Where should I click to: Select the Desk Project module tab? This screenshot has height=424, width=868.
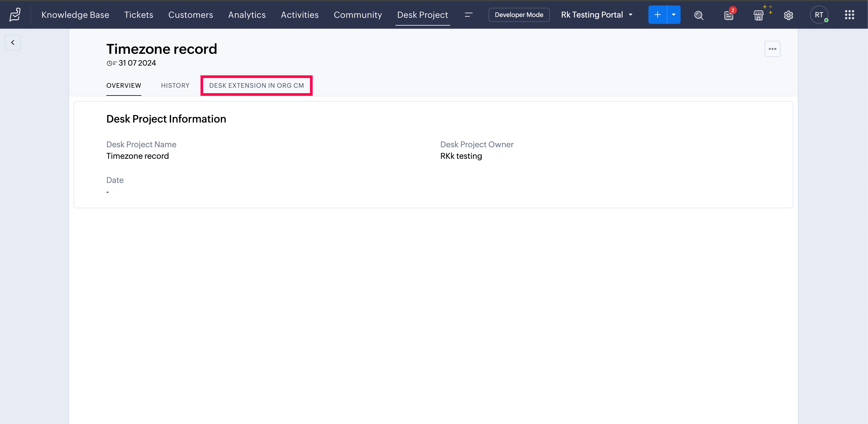click(423, 15)
